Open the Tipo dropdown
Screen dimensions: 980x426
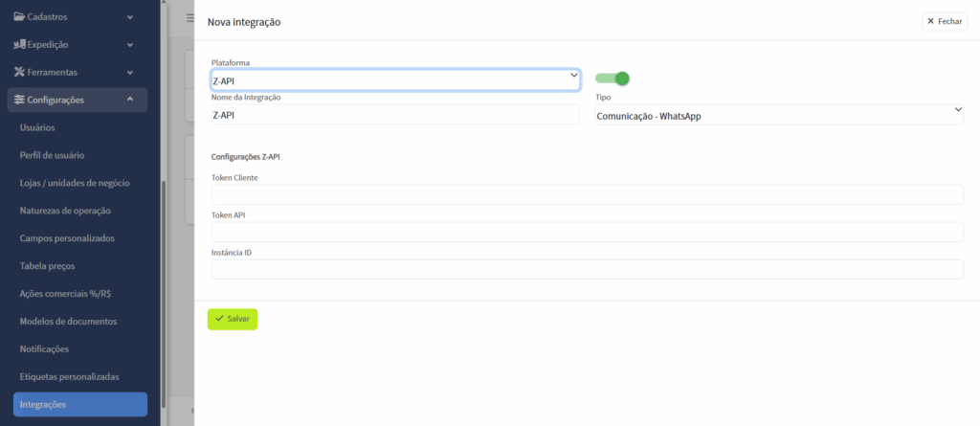[x=779, y=116]
